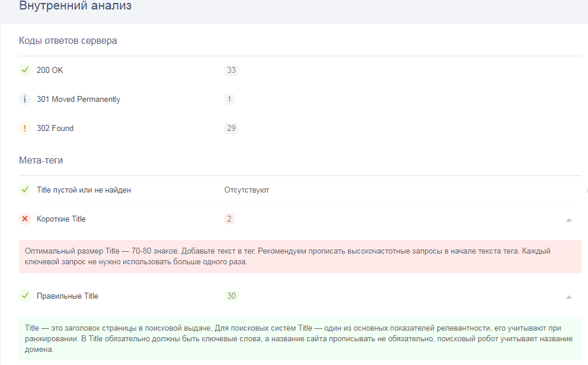Click the Правильные Title row label
This screenshot has height=365, width=588.
pyautogui.click(x=67, y=296)
